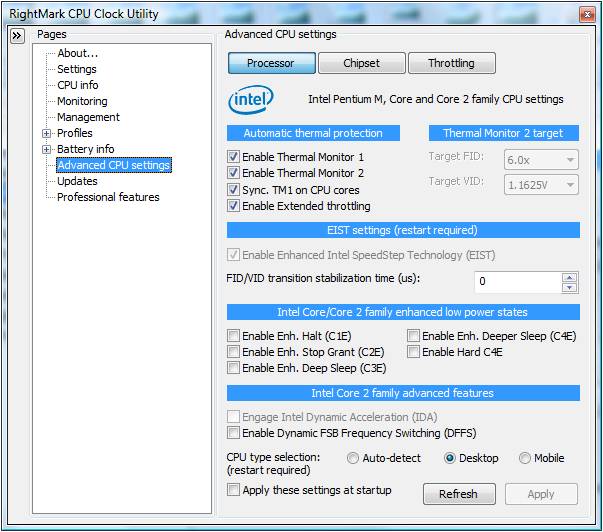
Task: Enable Enh. Deep Sleep (C3E)
Action: (x=233, y=368)
